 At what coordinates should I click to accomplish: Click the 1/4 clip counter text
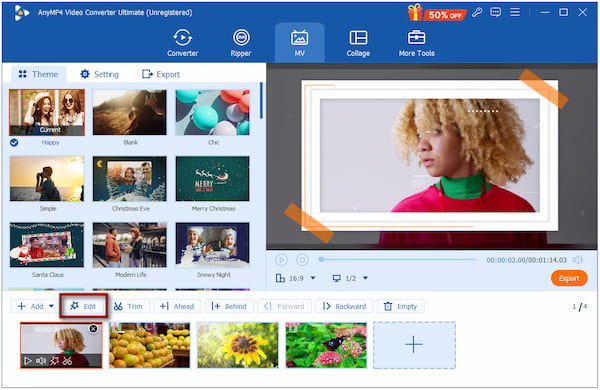(579, 307)
